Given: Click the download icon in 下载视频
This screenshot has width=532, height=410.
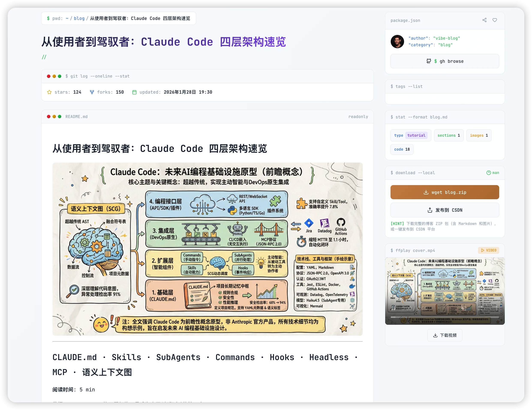Looking at the screenshot, I should point(435,335).
